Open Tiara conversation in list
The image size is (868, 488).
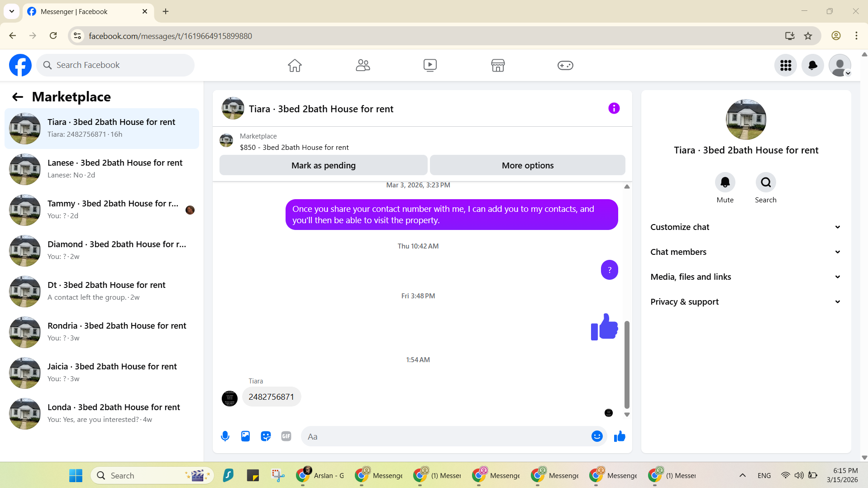pos(102,129)
